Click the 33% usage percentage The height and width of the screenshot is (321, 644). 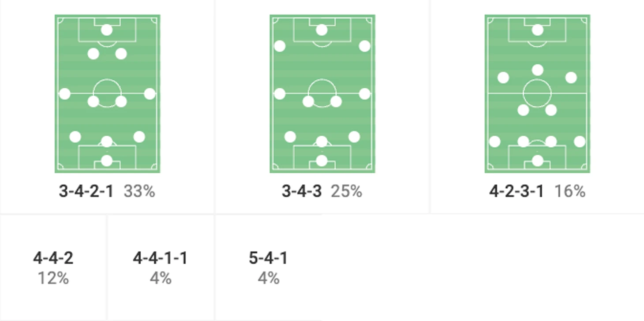(139, 191)
